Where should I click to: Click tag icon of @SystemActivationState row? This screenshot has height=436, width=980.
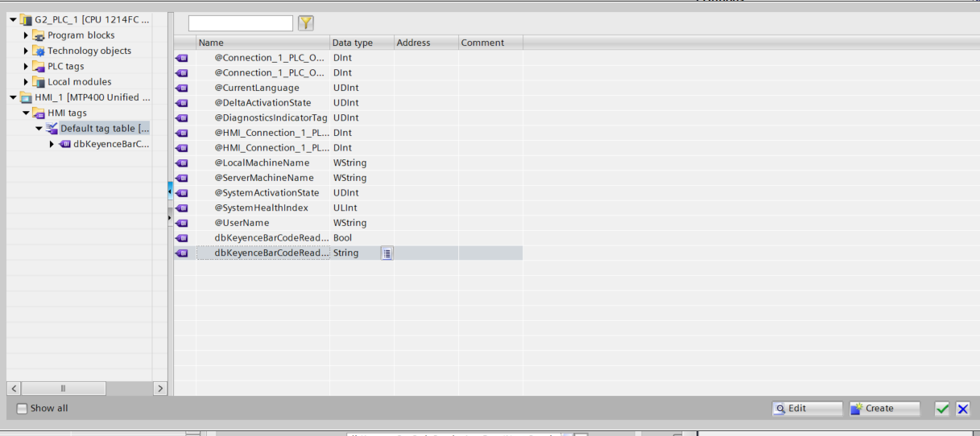(x=181, y=193)
